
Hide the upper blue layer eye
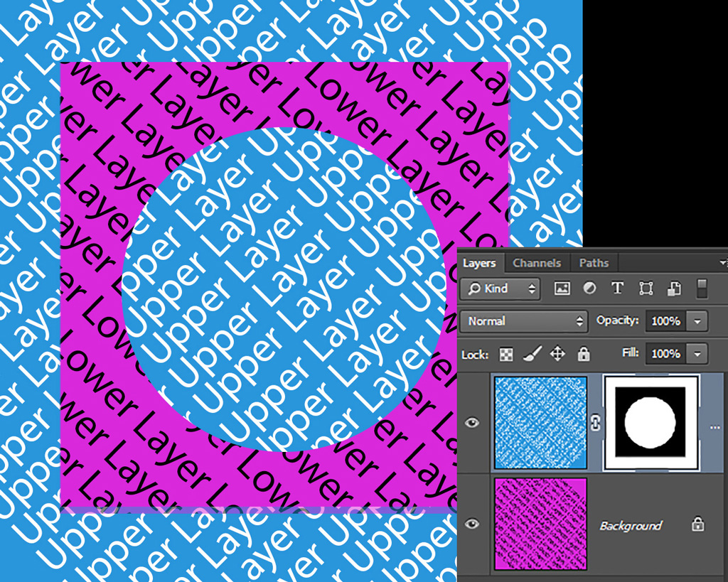472,422
